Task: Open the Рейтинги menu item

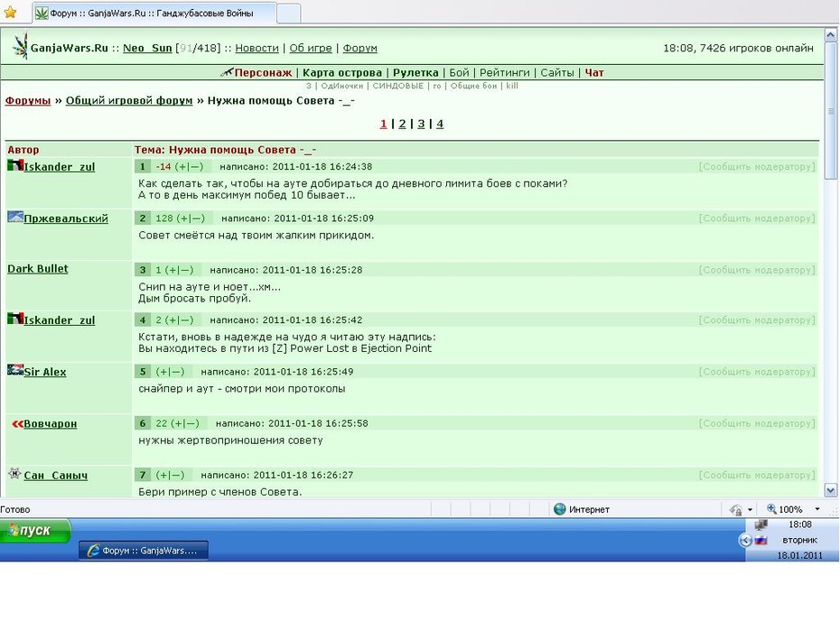Action: [x=504, y=73]
